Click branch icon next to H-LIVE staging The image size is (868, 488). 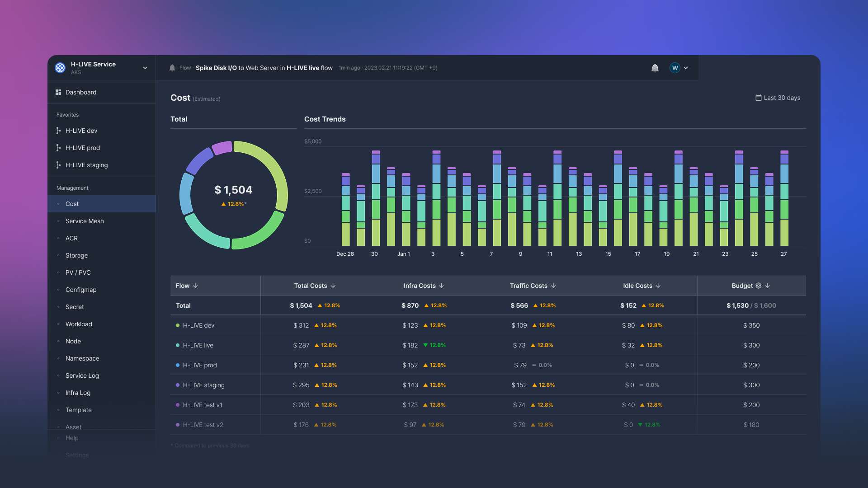point(58,165)
